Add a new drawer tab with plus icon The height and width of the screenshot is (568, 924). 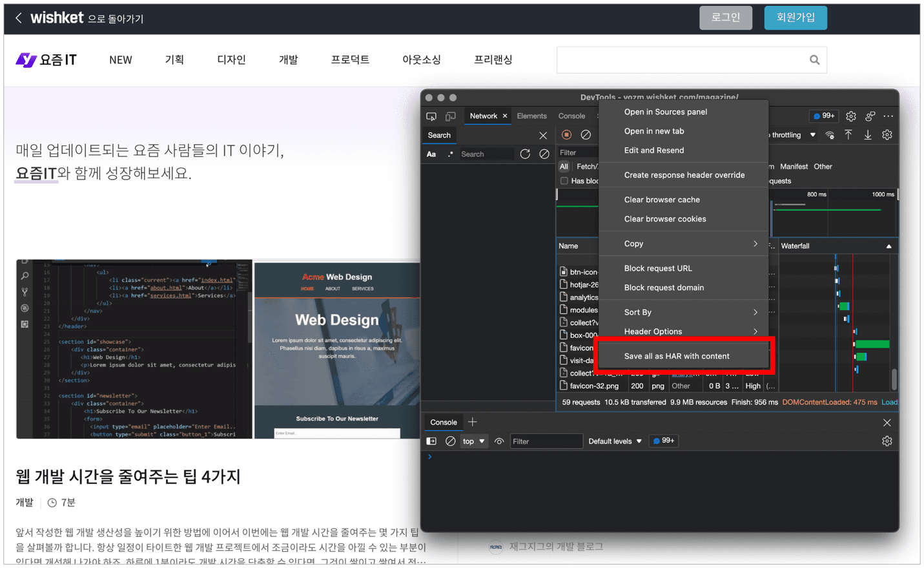pos(473,422)
